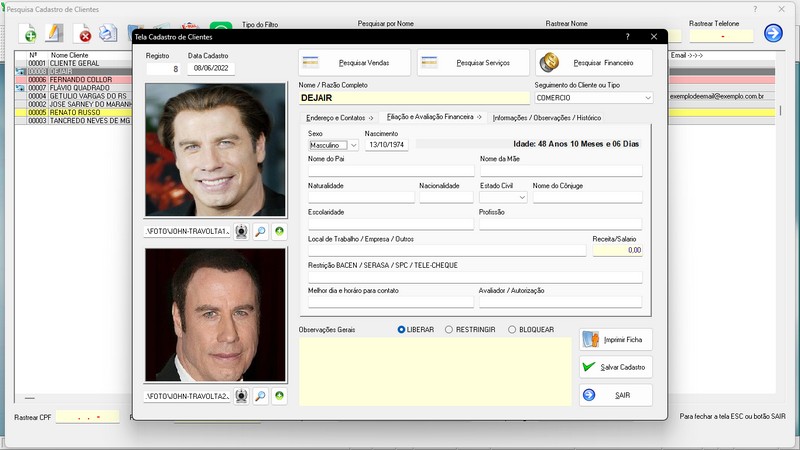
Task: Expand Seguimento do Cliente ou Tipo dropdown
Action: point(647,98)
